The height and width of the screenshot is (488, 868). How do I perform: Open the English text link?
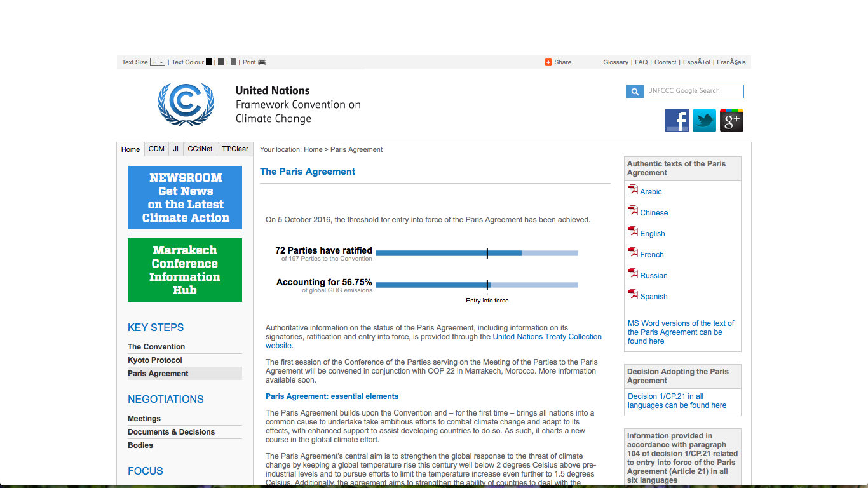(653, 234)
